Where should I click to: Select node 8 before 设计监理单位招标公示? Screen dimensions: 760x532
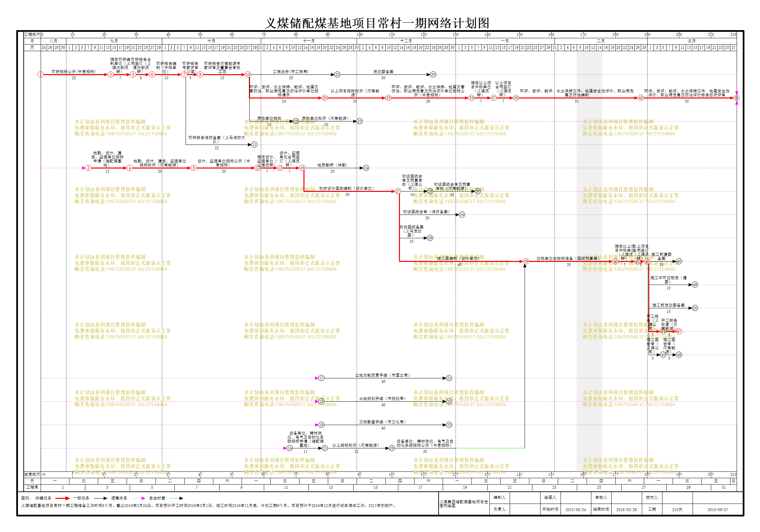(x=194, y=168)
